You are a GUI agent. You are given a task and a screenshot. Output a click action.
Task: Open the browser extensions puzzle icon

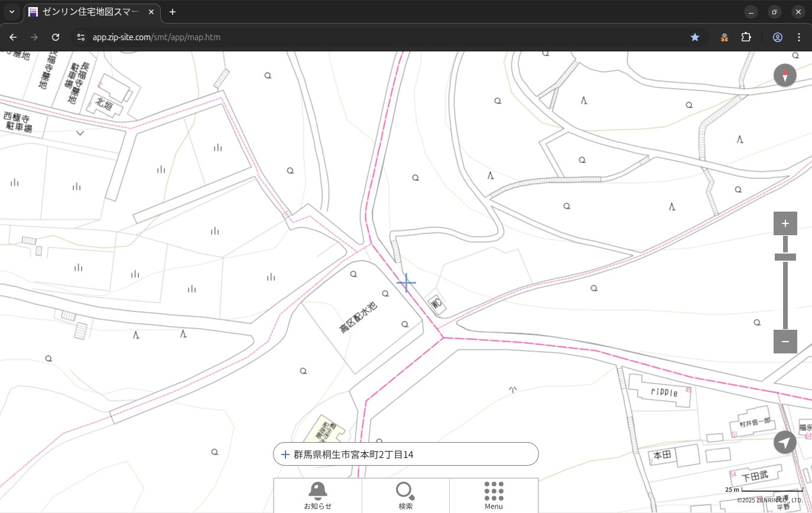point(746,37)
